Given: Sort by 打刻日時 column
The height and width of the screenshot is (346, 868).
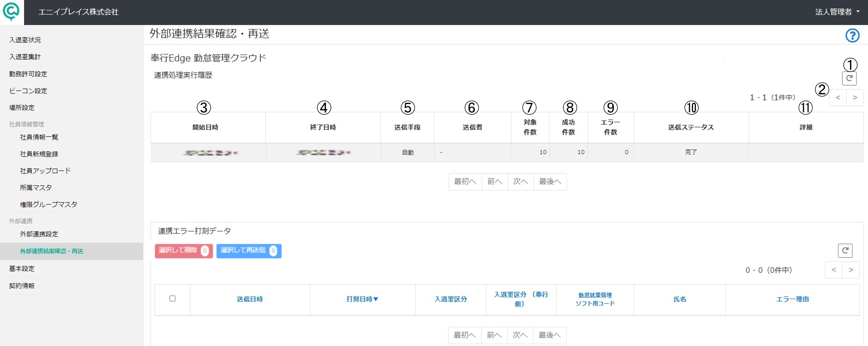Looking at the screenshot, I should pos(362,299).
